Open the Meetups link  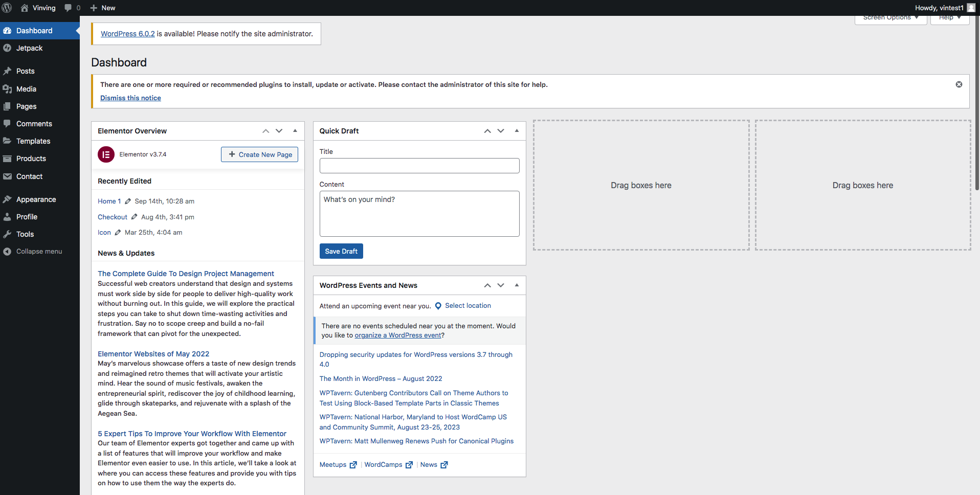click(333, 465)
